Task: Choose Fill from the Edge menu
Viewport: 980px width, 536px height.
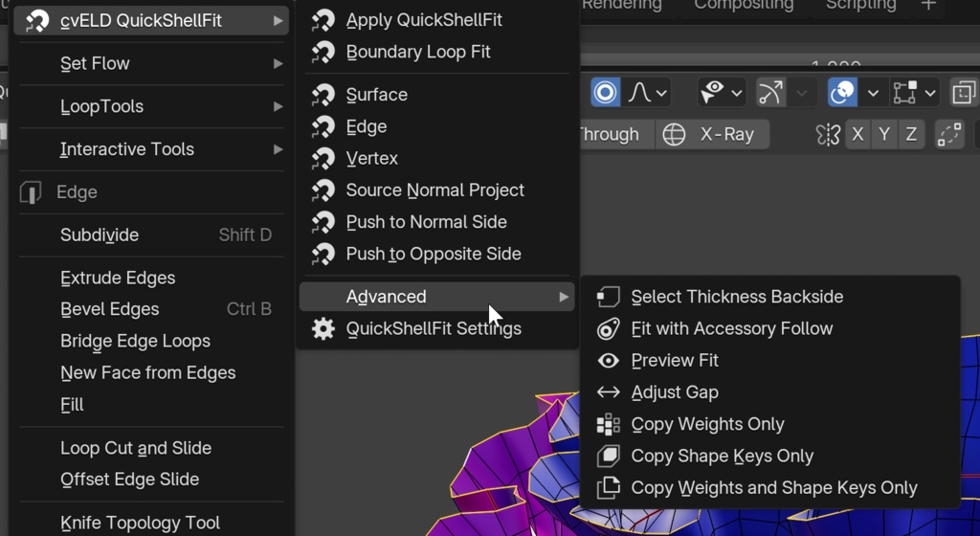Action: coord(152,405)
